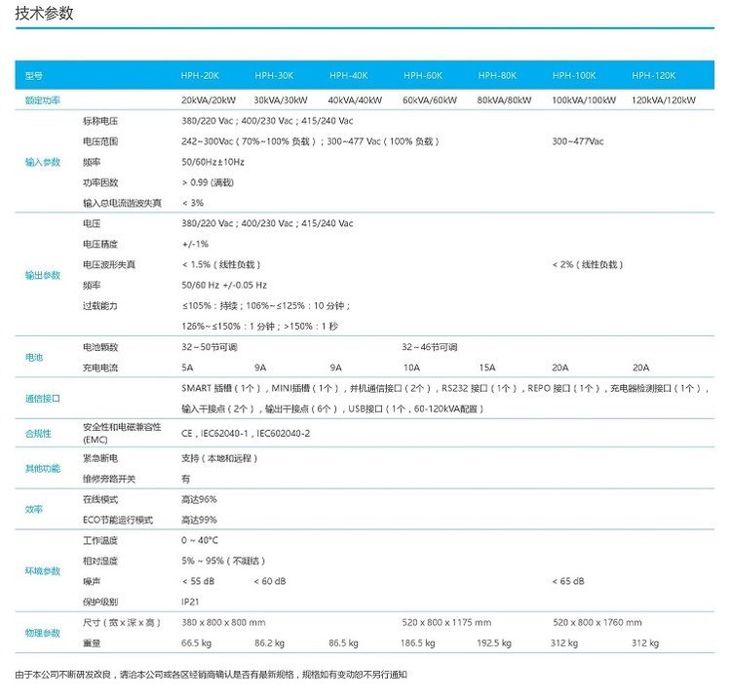Click the 额定功率 row label
The width and height of the screenshot is (731, 700).
(x=43, y=100)
